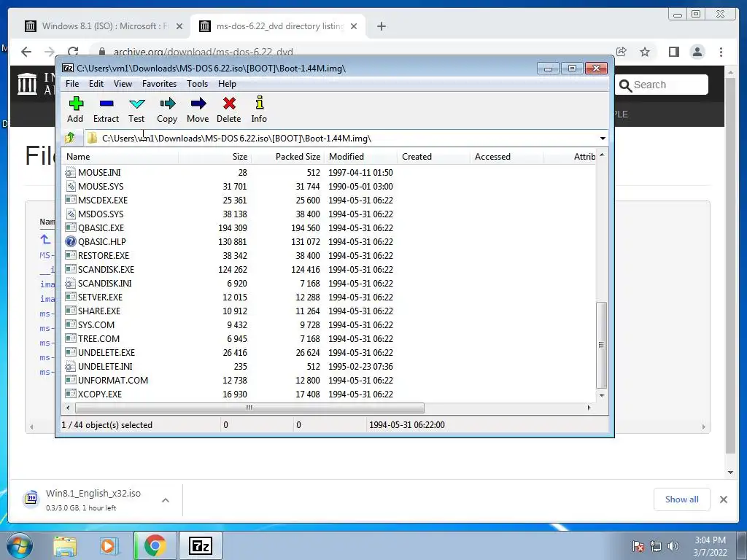The height and width of the screenshot is (560, 747).
Task: Click the 7-Zip taskbar icon
Action: tap(200, 545)
